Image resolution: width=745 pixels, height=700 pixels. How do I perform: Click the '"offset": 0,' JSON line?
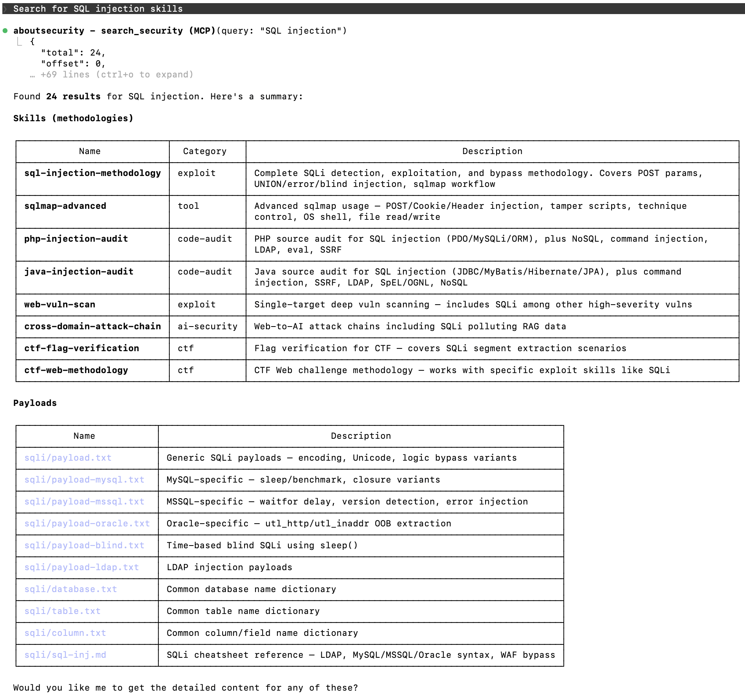[73, 63]
